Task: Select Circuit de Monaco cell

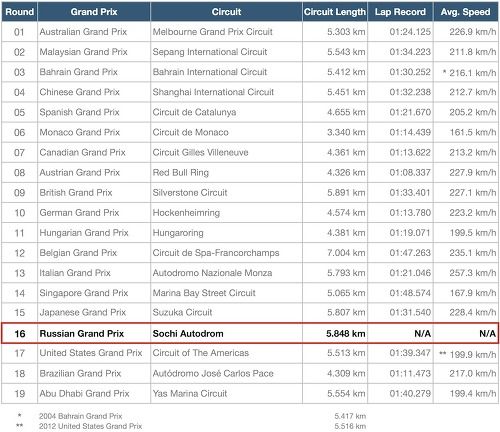Action: tap(226, 132)
